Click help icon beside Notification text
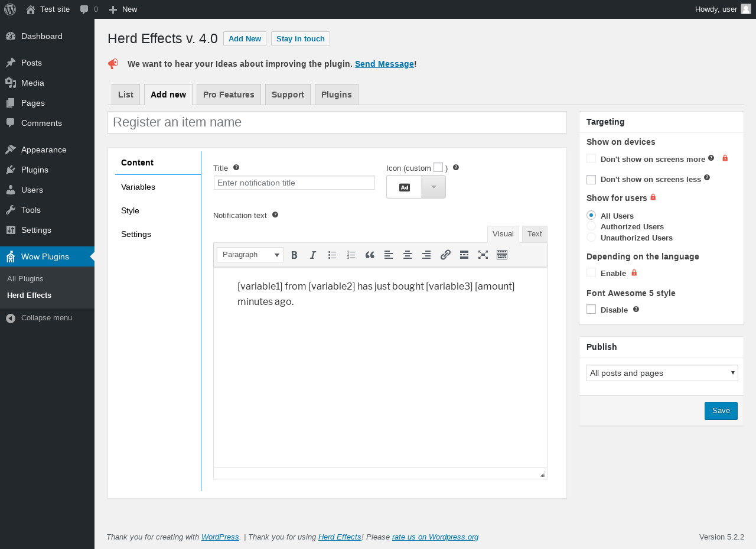Screen dimensions: 756x549 click(275, 215)
